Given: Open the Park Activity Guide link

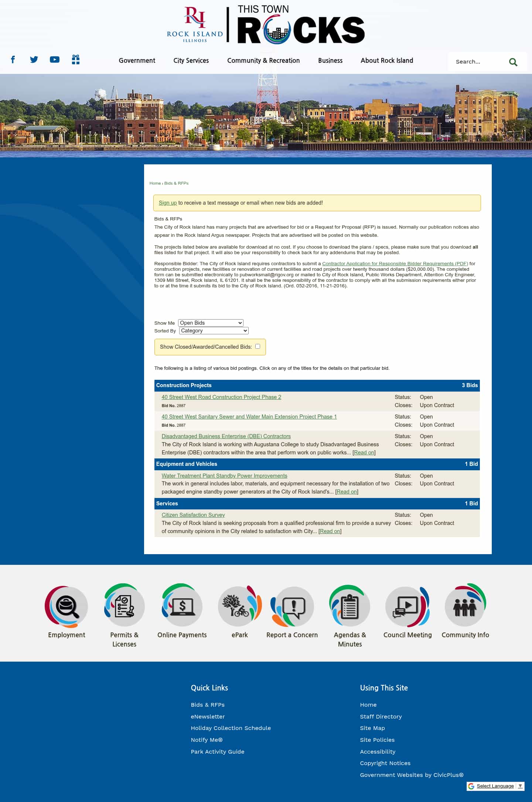Looking at the screenshot, I should coord(218,752).
